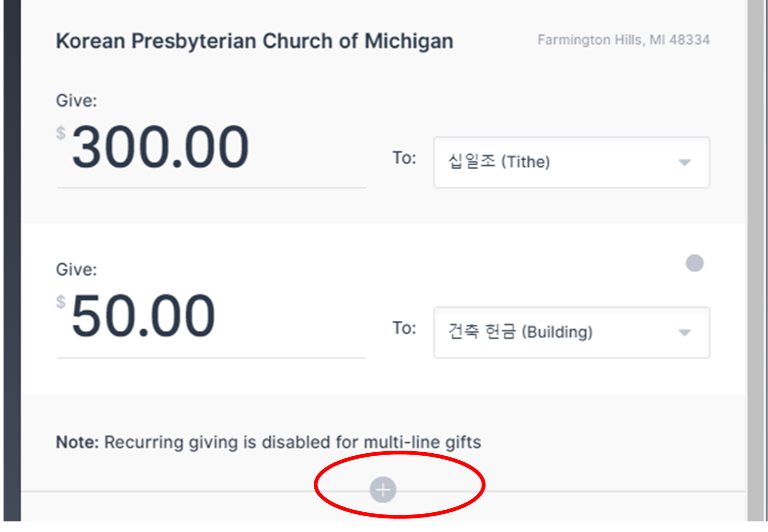
Task: Click dollar sign beside 300.00 amount
Action: [61, 133]
